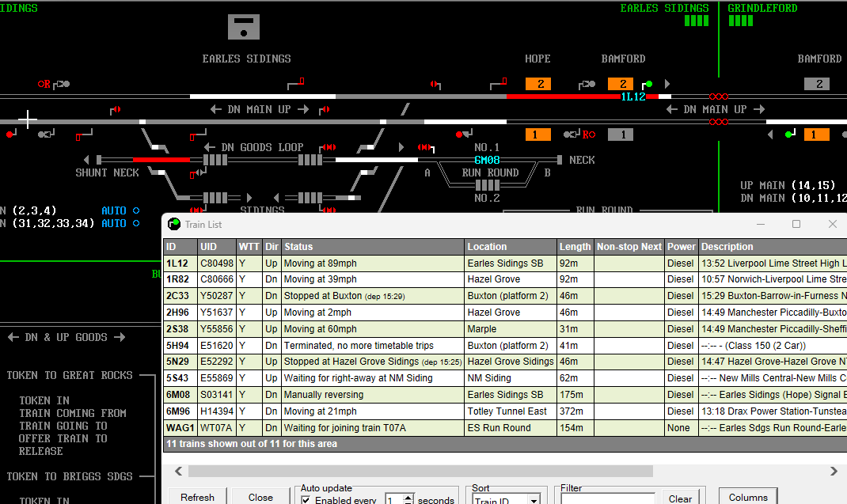Click the Location column header

(x=511, y=246)
